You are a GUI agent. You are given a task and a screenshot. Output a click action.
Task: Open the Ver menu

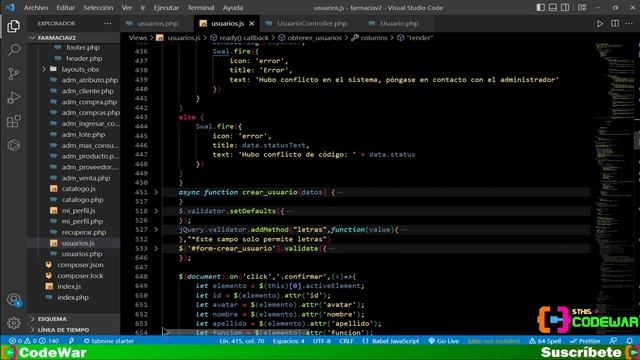click(127, 8)
